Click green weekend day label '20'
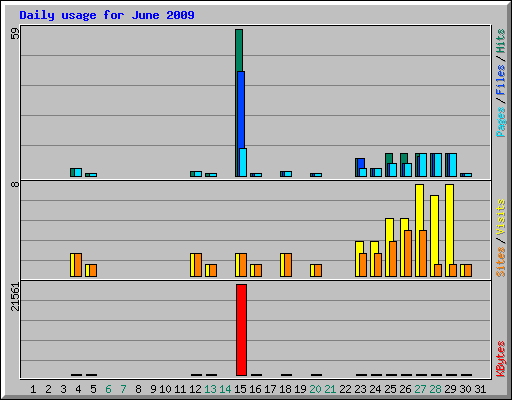The image size is (512, 400). (x=315, y=389)
